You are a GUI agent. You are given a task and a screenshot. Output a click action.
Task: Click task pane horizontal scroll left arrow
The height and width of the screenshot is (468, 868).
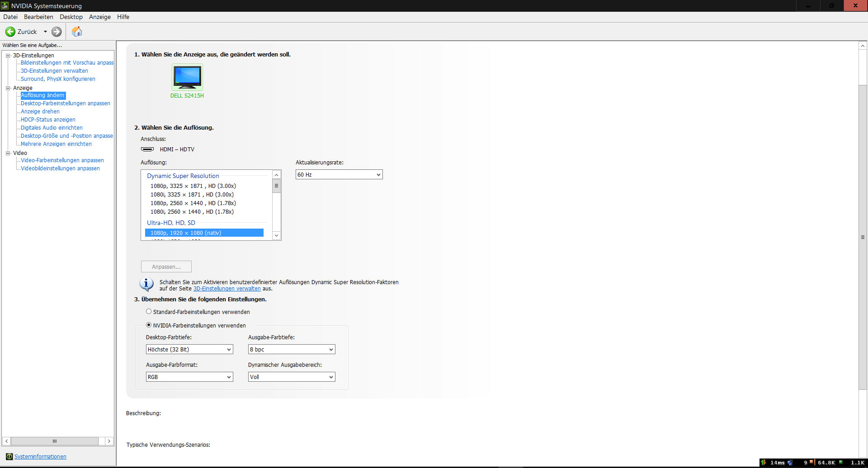(6, 441)
